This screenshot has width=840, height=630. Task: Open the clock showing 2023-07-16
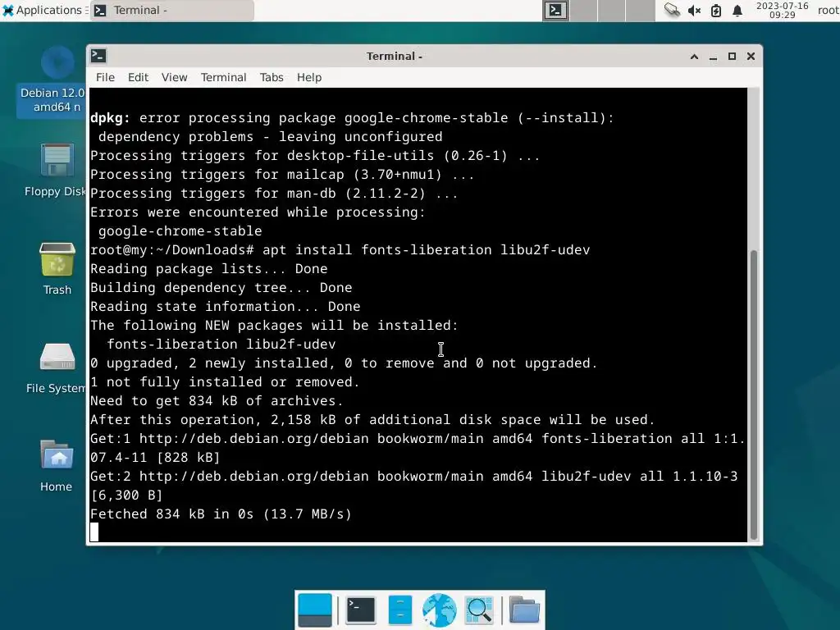click(782, 10)
